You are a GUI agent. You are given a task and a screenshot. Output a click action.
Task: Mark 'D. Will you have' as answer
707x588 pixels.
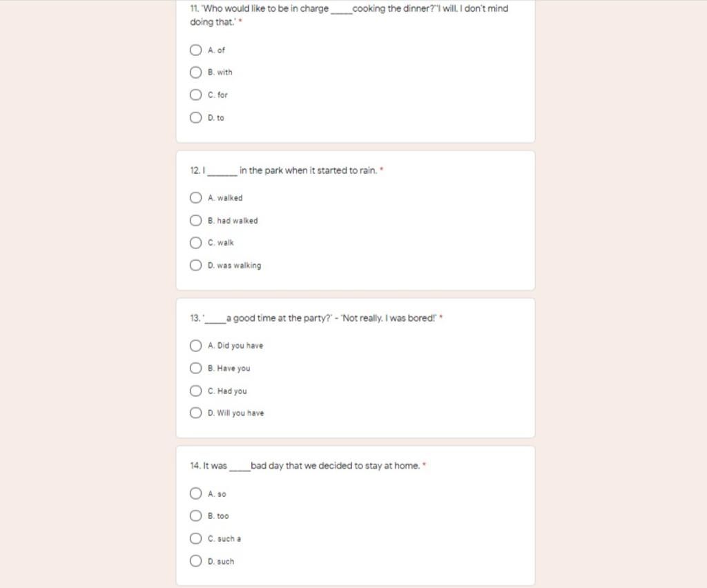[x=196, y=413]
